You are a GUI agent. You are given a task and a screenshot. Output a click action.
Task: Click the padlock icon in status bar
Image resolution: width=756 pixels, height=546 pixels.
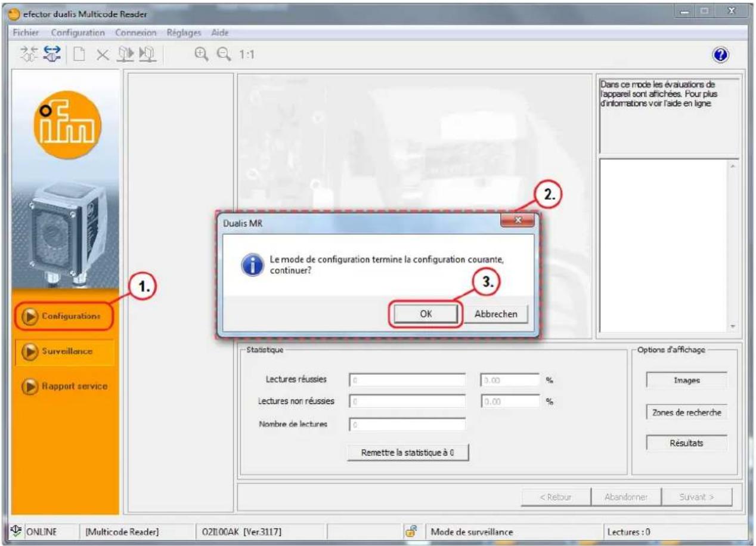[x=411, y=530]
